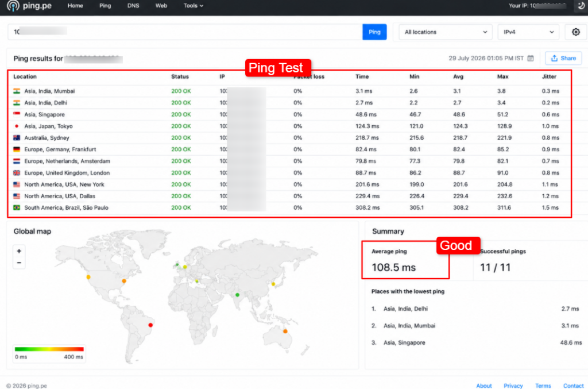Open the Contact footer link
Screen dimensions: 588x389
tap(574, 386)
